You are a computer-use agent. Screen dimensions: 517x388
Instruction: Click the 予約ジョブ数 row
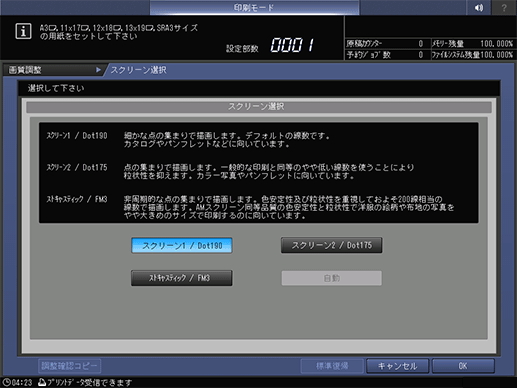[387, 55]
